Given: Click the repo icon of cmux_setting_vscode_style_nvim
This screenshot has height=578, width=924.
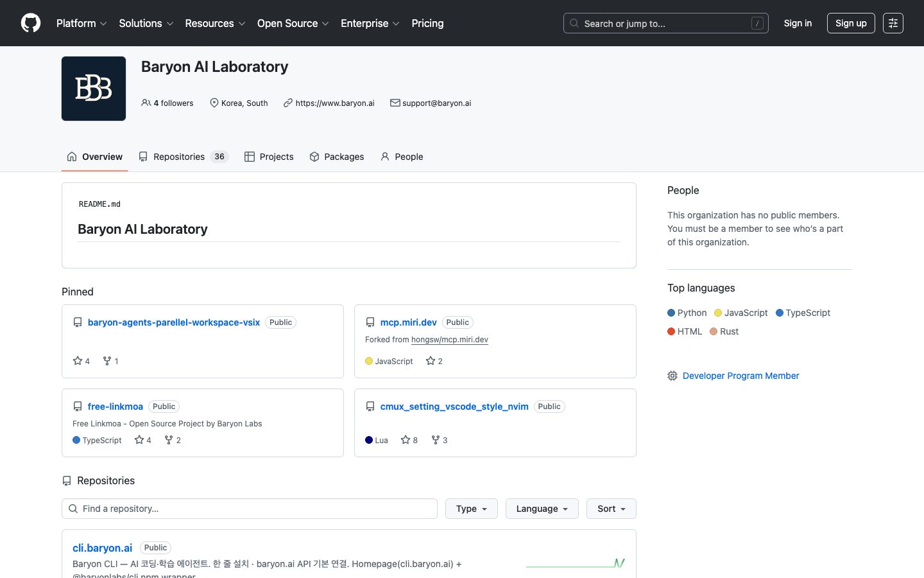Looking at the screenshot, I should [x=370, y=407].
